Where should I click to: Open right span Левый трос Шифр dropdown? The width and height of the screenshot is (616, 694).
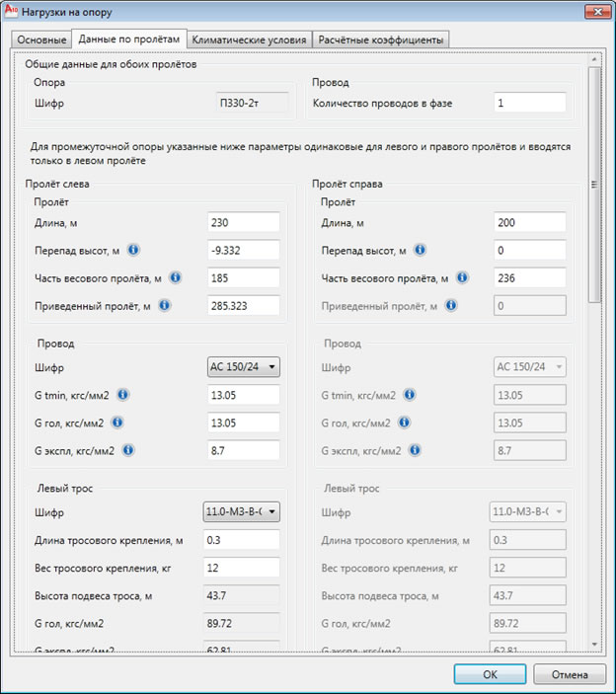pyautogui.click(x=527, y=512)
